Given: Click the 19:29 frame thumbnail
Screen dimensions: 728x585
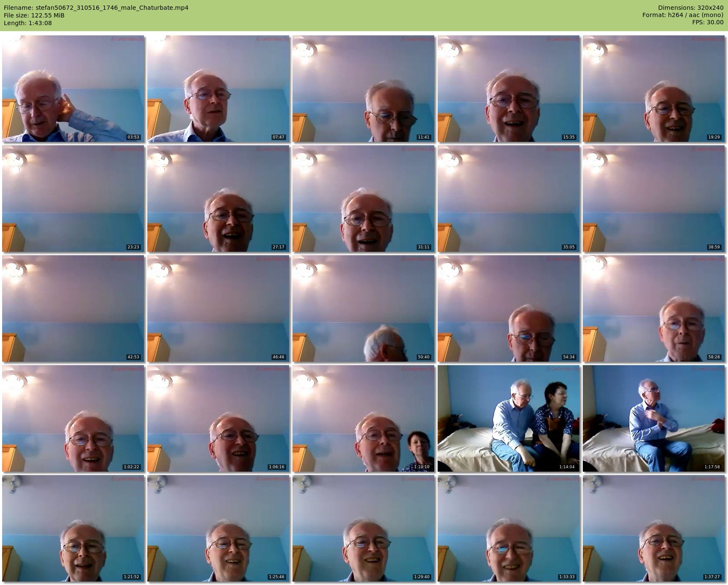Looking at the screenshot, I should point(653,89).
